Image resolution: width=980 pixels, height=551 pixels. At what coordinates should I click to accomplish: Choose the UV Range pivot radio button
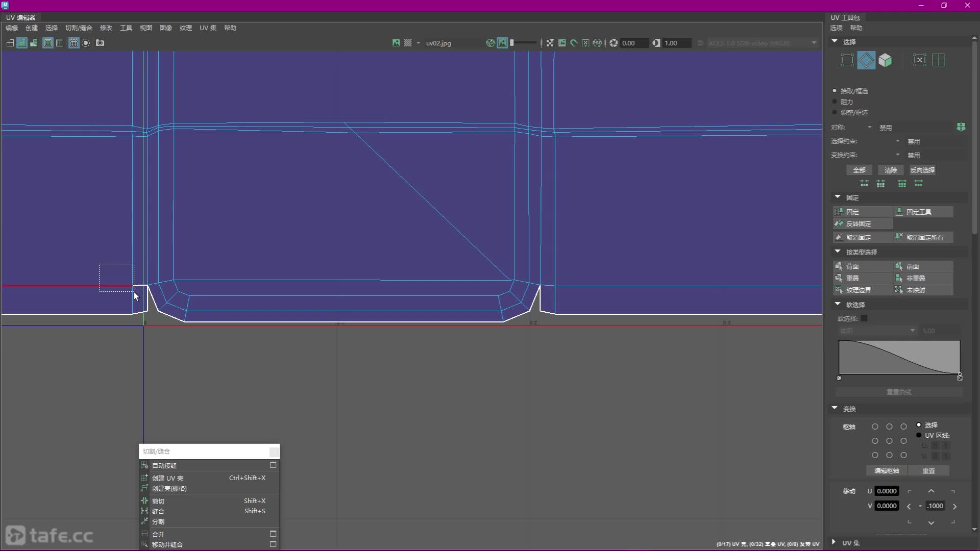coord(919,435)
